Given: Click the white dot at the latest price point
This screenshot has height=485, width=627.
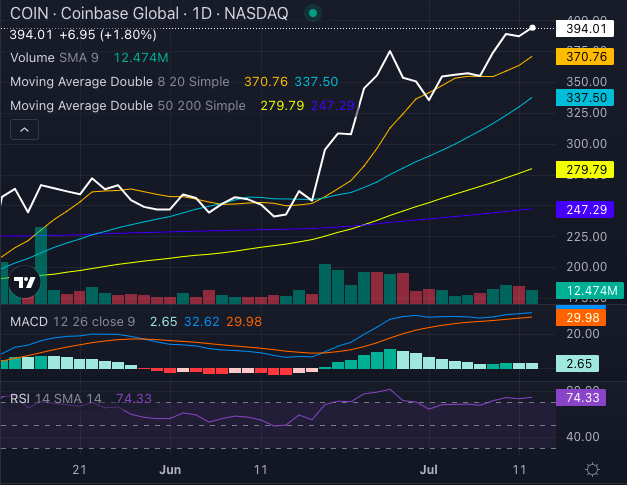Looking at the screenshot, I should click(532, 28).
